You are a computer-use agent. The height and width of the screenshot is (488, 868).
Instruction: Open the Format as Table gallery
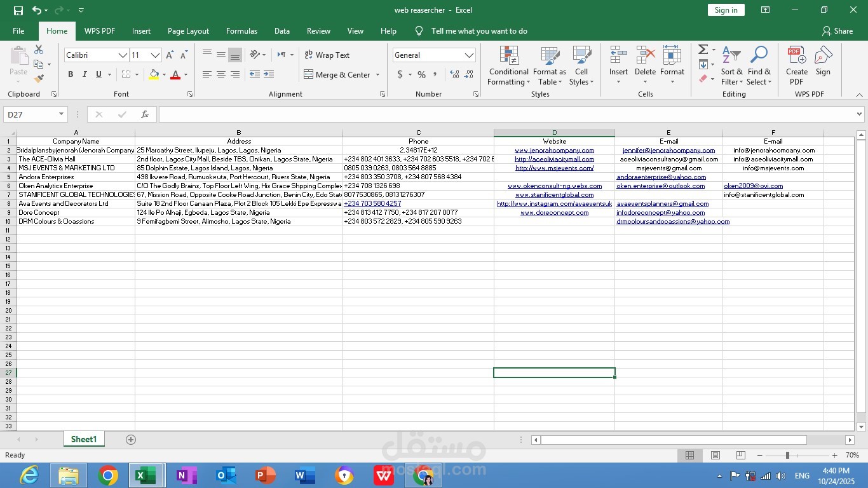coord(550,65)
